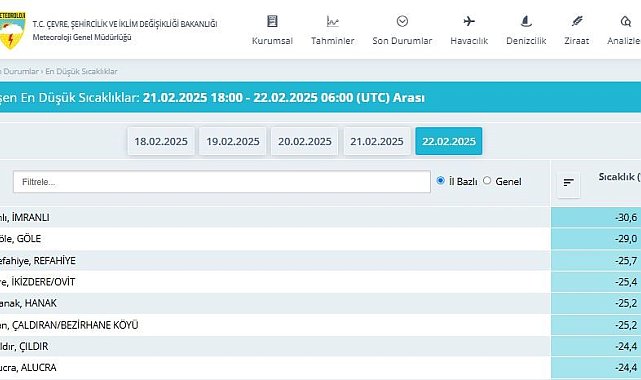Screen dimensions: 641x380
Task: Select the İl Bazlı radio option
Action: pos(440,180)
